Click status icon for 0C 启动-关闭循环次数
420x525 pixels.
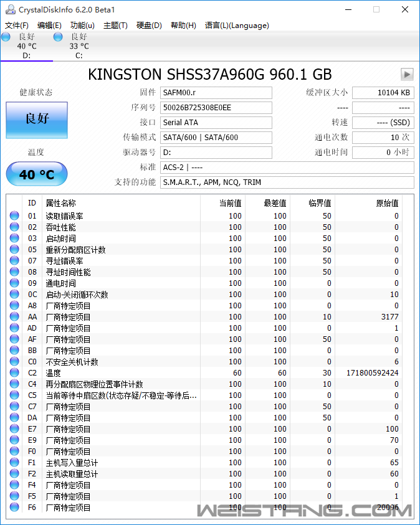pos(14,295)
